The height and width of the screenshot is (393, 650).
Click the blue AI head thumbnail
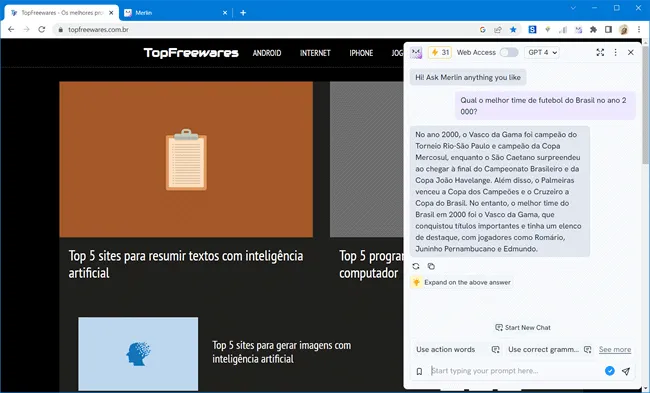pos(138,354)
